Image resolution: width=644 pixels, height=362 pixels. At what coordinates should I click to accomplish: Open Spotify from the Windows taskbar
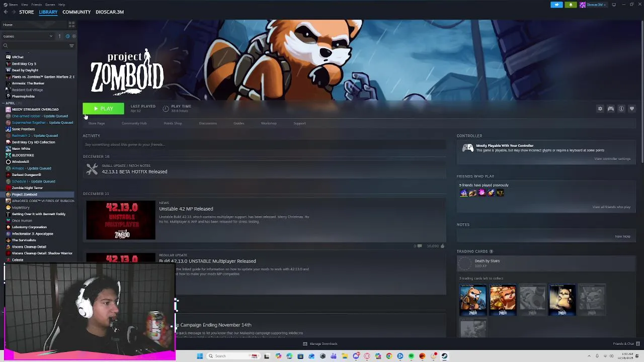(411, 356)
